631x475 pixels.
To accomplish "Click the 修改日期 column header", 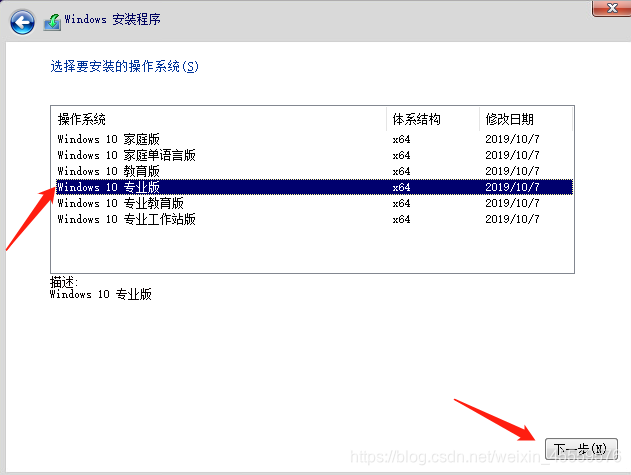I will (x=526, y=119).
